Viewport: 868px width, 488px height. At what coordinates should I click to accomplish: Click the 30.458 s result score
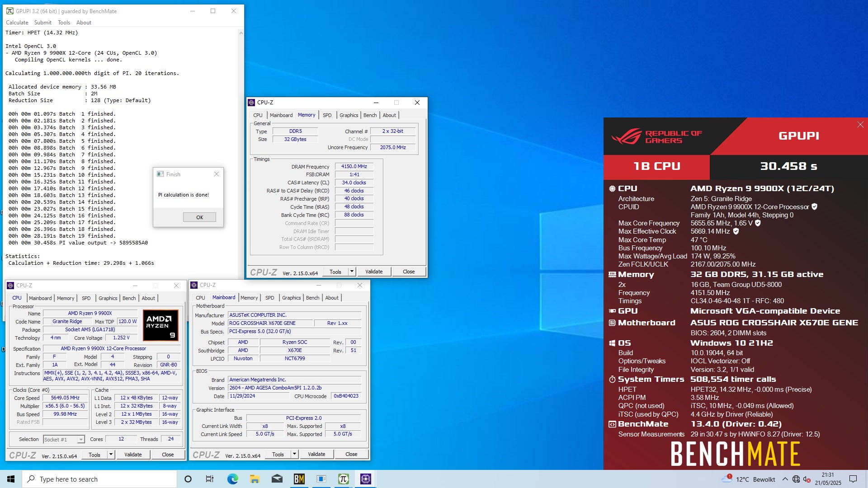(789, 166)
